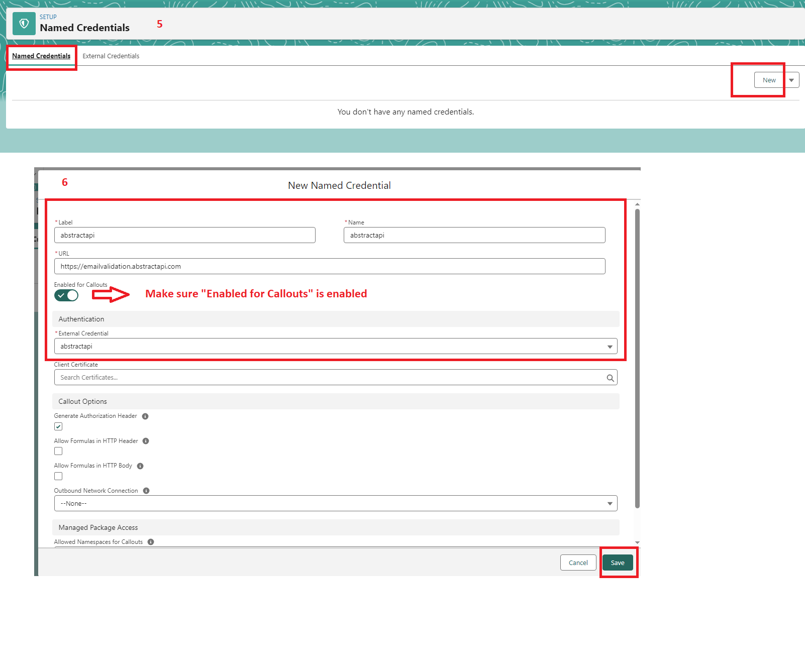Check Allow Formulas in HTTP Body checkbox
Screen dimensions: 805x672
click(58, 476)
